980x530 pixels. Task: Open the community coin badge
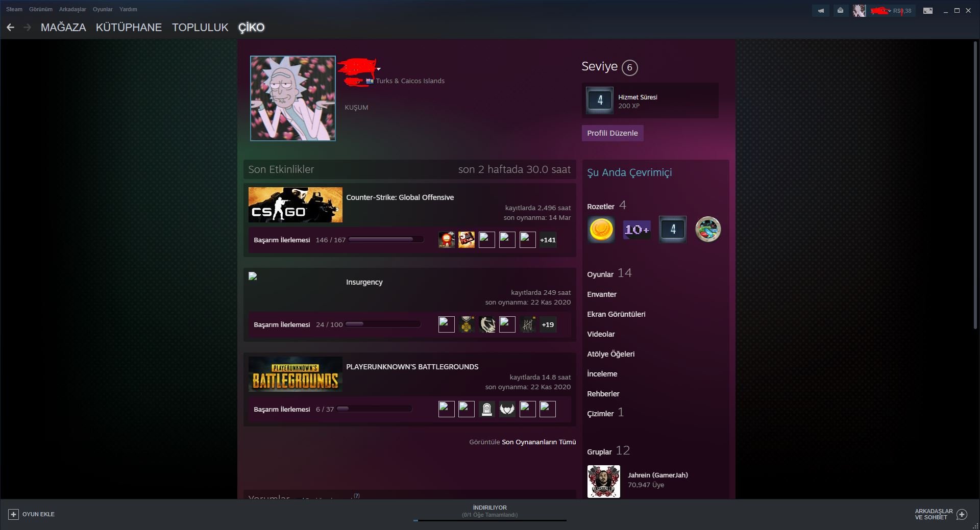tap(601, 230)
